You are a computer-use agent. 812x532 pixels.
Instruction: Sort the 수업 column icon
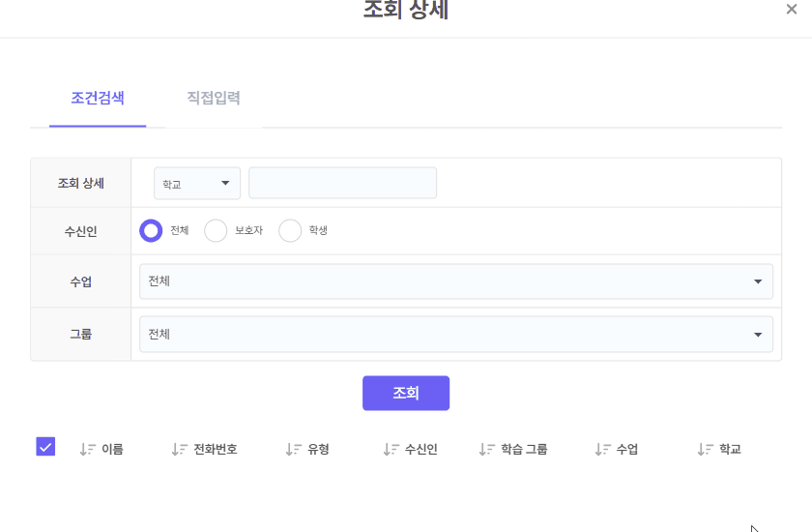tap(602, 449)
